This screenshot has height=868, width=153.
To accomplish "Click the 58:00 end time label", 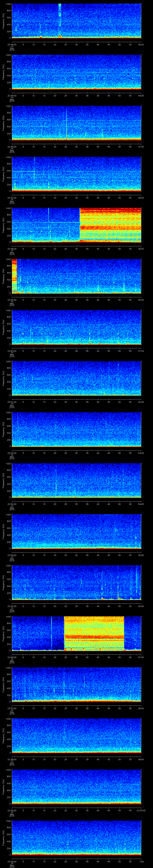I will point(141,708).
